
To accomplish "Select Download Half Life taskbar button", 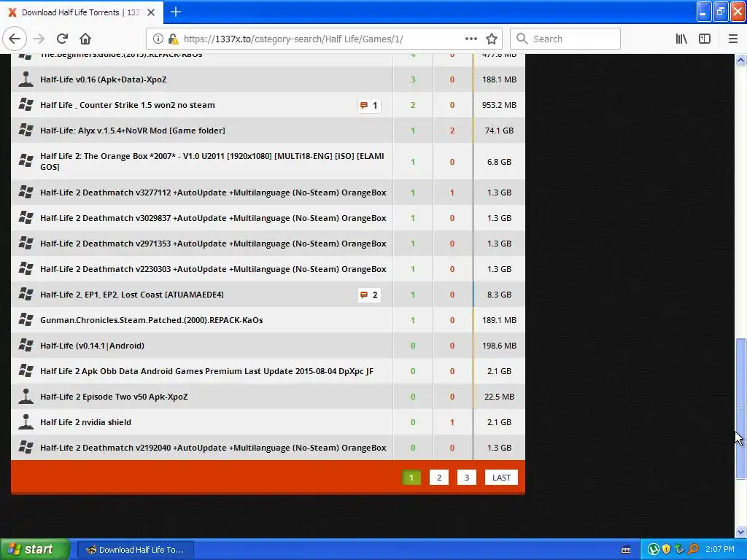I will click(135, 550).
